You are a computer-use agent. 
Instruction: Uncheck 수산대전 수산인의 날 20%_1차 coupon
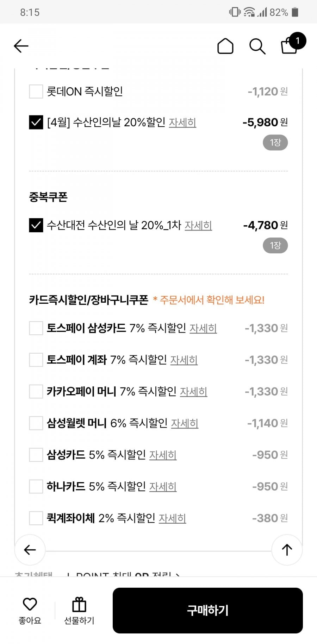coord(36,225)
